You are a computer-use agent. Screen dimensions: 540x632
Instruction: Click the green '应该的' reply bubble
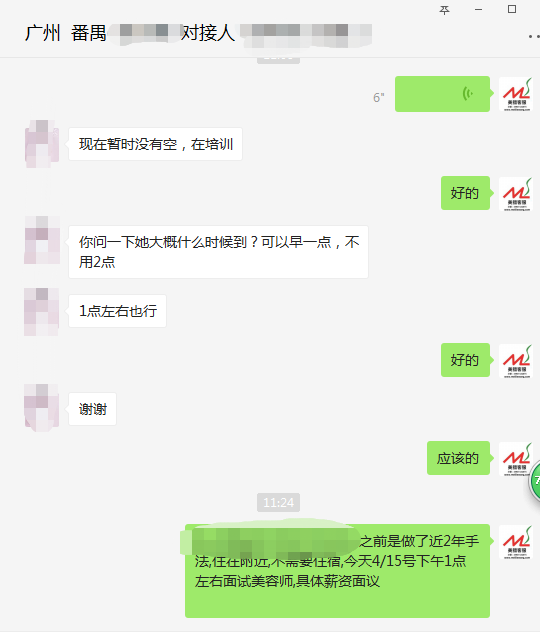click(x=458, y=458)
